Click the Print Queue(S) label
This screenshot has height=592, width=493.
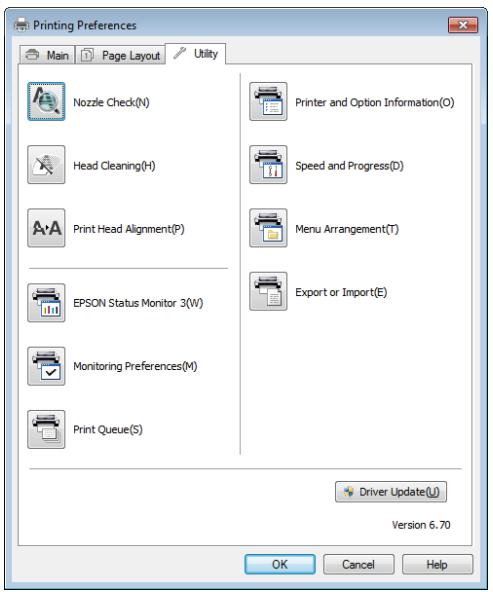click(x=108, y=429)
